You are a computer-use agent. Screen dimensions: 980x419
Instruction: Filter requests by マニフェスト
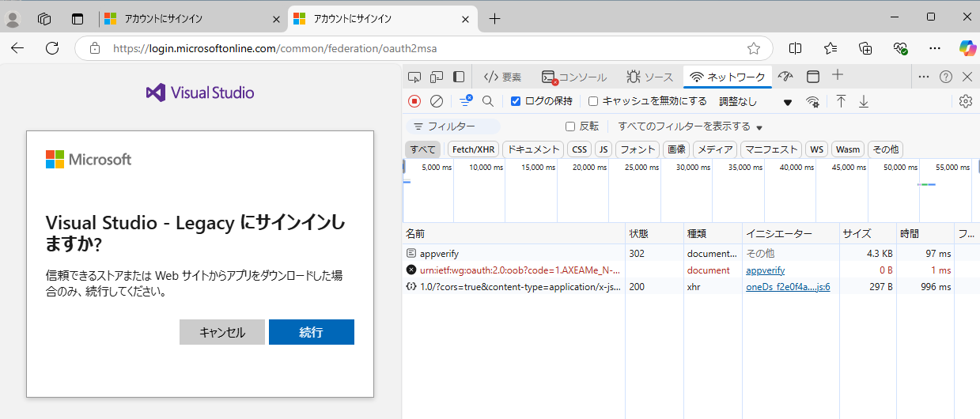coord(771,149)
